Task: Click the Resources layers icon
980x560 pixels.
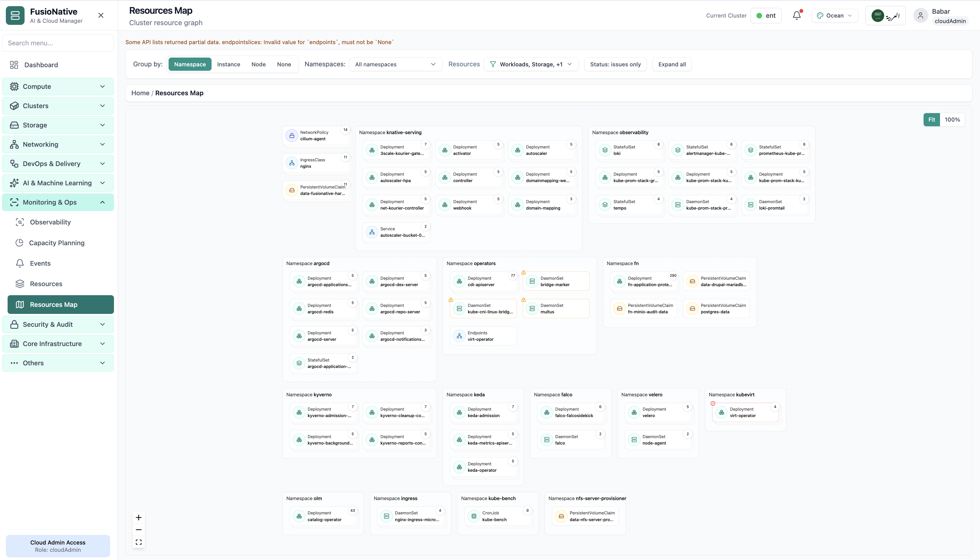Action: point(20,284)
